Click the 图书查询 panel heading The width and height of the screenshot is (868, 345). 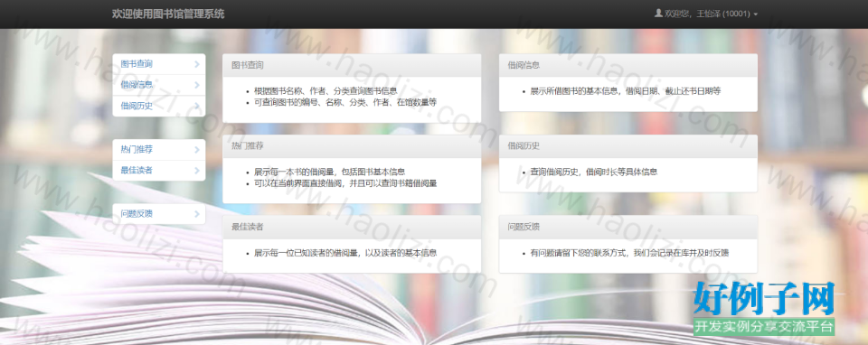[x=352, y=65]
